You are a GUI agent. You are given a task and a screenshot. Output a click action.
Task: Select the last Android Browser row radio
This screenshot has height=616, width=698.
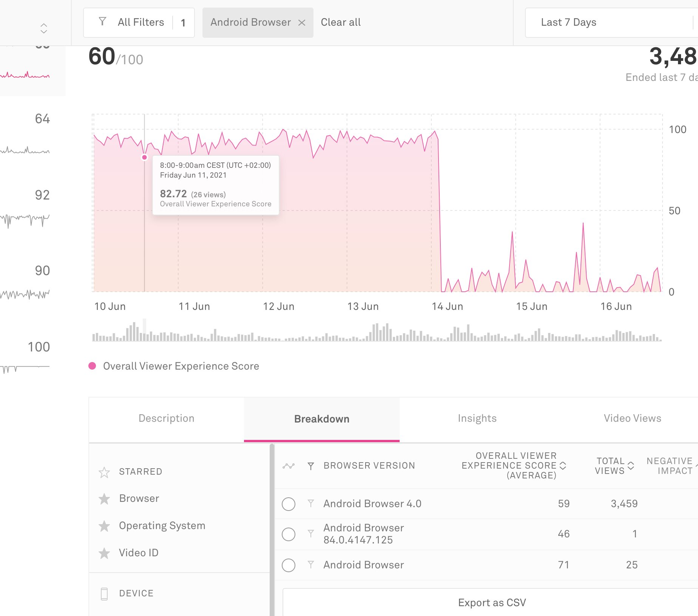[x=289, y=565]
